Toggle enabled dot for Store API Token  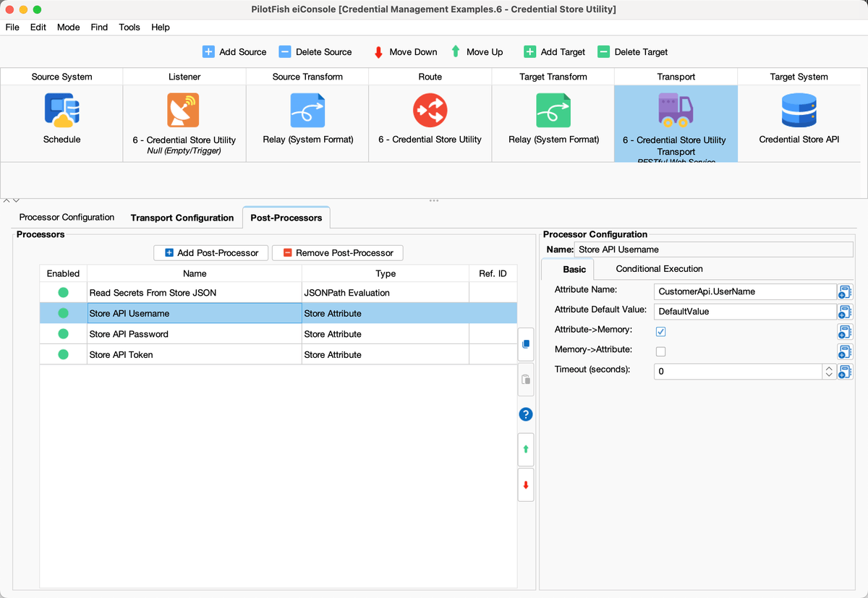coord(63,354)
